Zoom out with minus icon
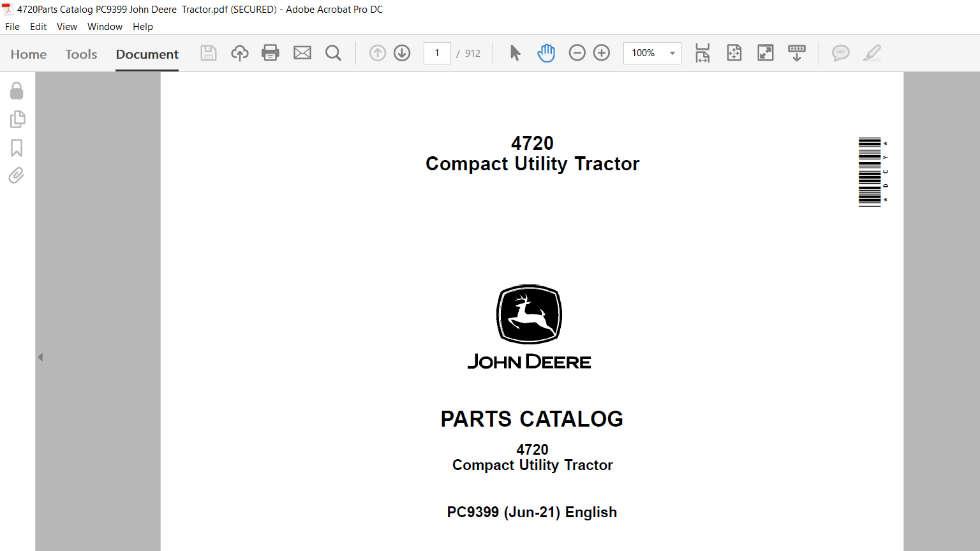Screen dimensions: 980x551 click(577, 53)
